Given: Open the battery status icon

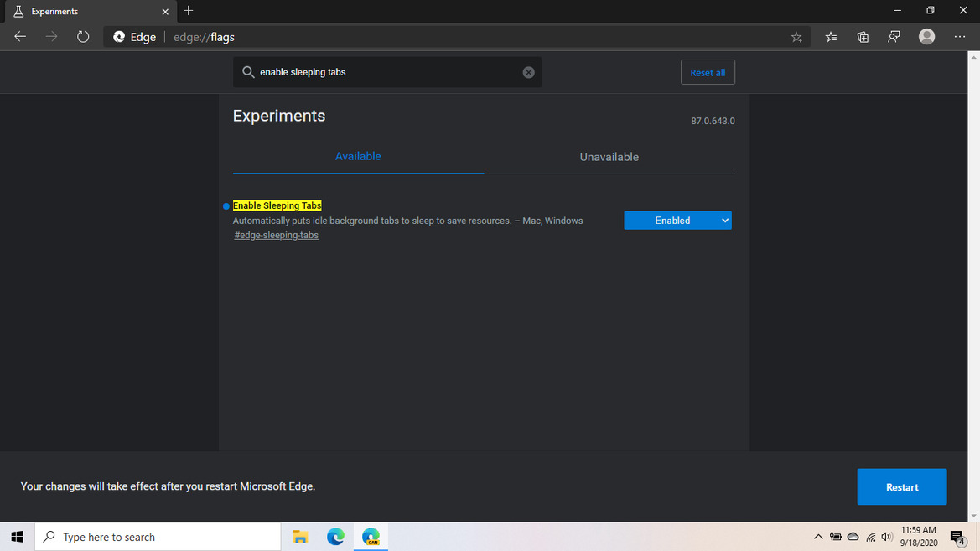Looking at the screenshot, I should click(x=836, y=537).
